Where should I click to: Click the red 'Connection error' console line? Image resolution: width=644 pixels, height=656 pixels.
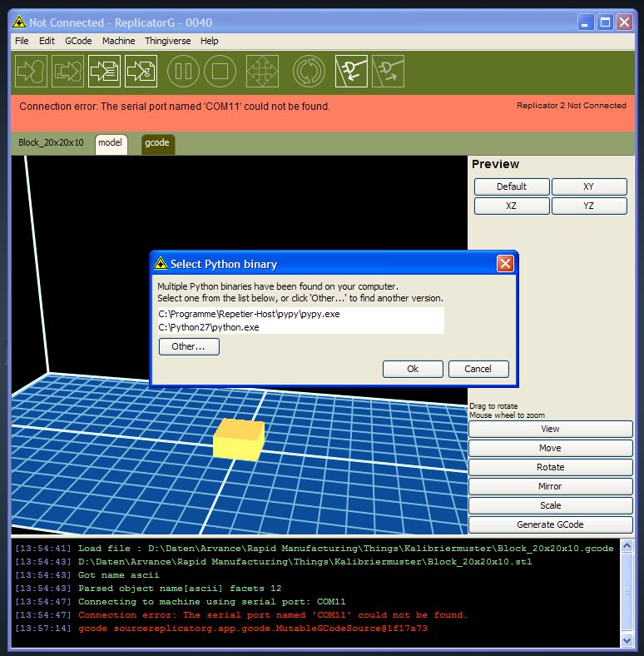240,615
